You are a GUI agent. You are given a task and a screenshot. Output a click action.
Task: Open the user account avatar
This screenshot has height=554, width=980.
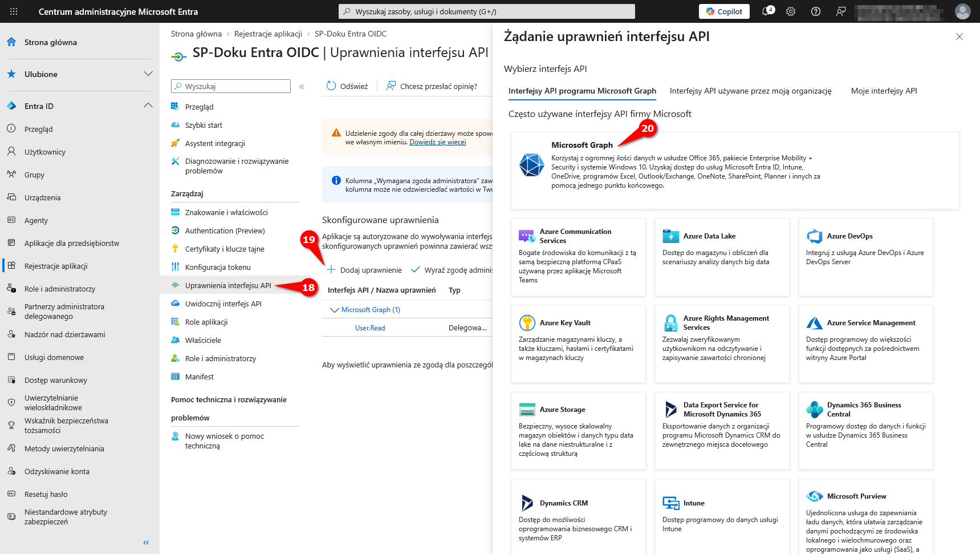pyautogui.click(x=963, y=11)
